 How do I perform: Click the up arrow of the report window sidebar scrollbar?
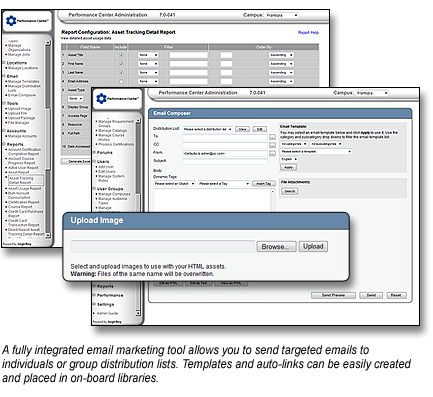pyautogui.click(x=48, y=43)
